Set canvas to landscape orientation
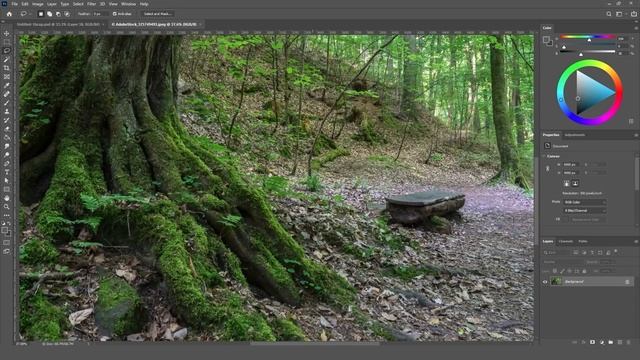 coord(575,184)
